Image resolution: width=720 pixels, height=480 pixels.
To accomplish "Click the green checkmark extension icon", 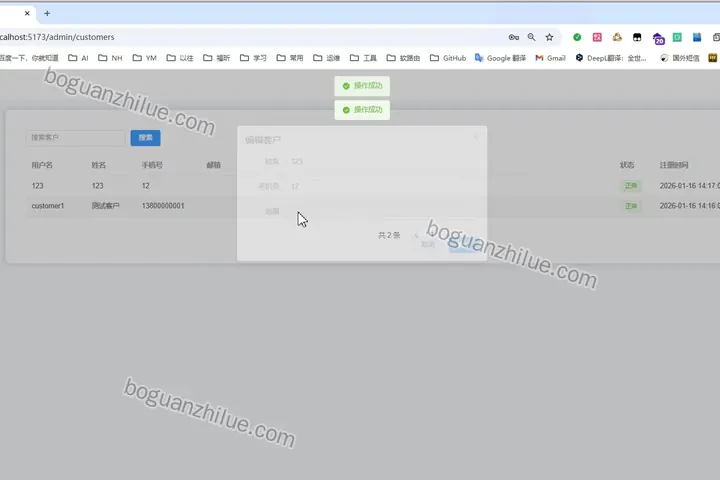I will [577, 37].
